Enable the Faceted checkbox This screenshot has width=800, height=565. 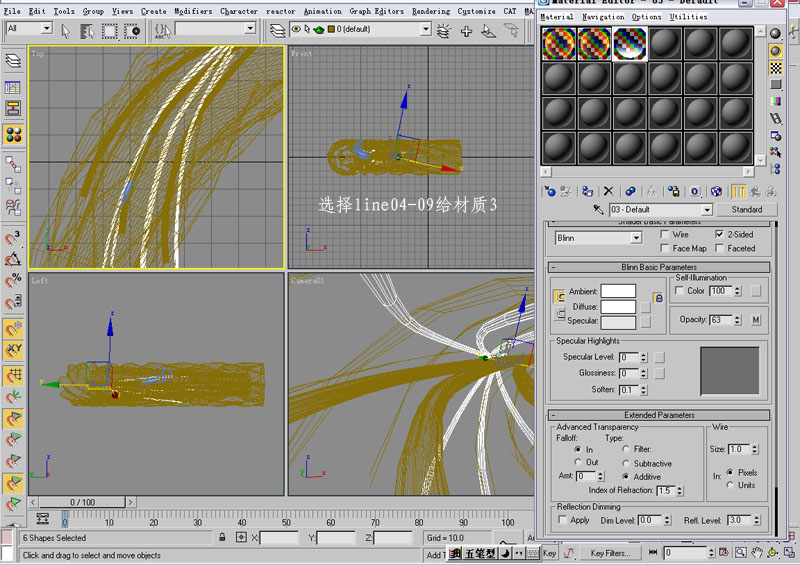pos(719,248)
